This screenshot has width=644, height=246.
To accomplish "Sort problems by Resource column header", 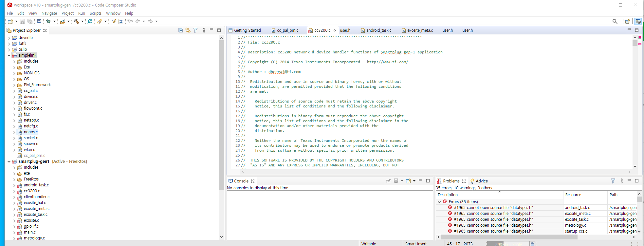I will pos(585,195).
